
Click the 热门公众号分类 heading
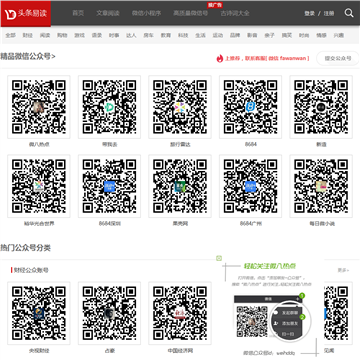coord(25,248)
